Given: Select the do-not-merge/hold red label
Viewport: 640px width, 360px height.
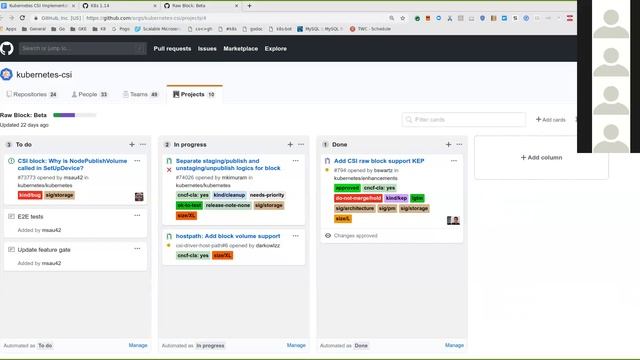Looking at the screenshot, I should 358,198.
